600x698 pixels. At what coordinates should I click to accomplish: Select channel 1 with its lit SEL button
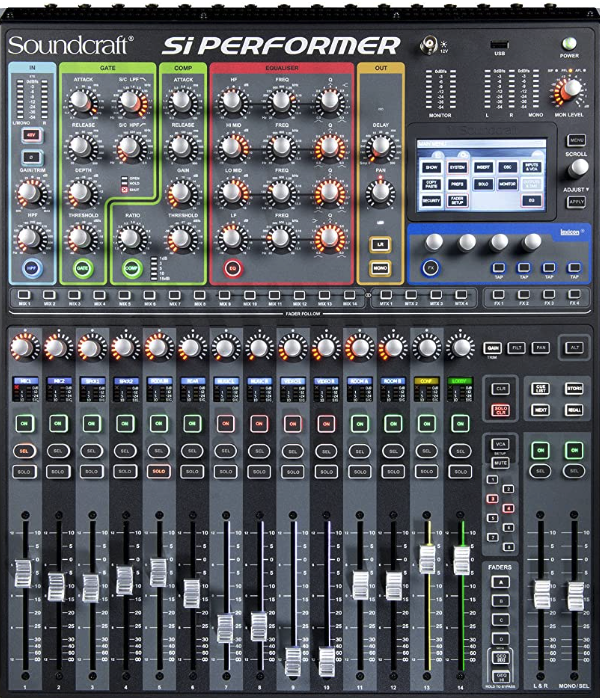tap(24, 451)
